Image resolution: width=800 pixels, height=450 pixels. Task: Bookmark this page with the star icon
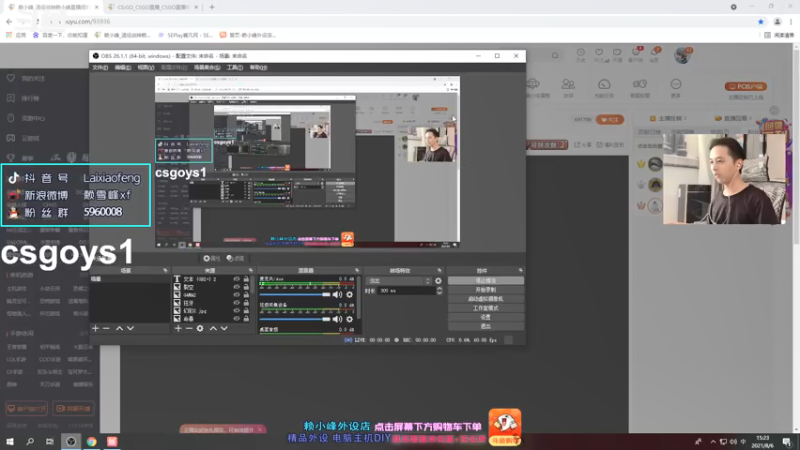tap(761, 21)
